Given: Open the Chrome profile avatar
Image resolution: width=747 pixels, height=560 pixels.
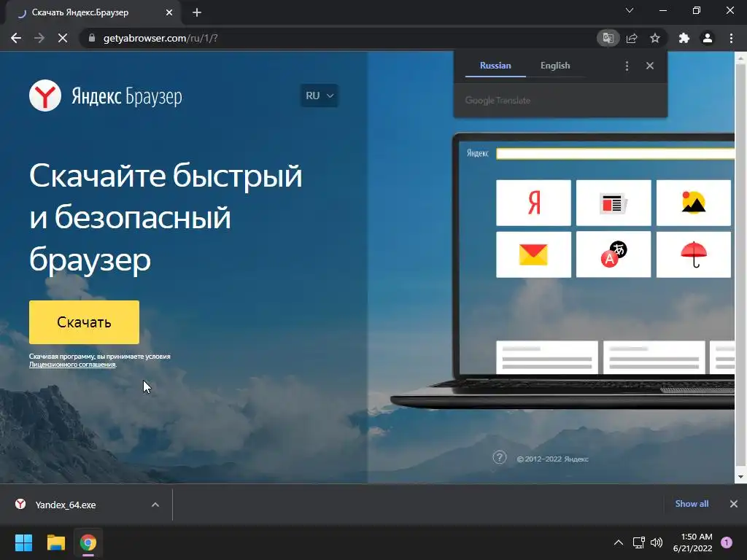Looking at the screenshot, I should point(708,38).
